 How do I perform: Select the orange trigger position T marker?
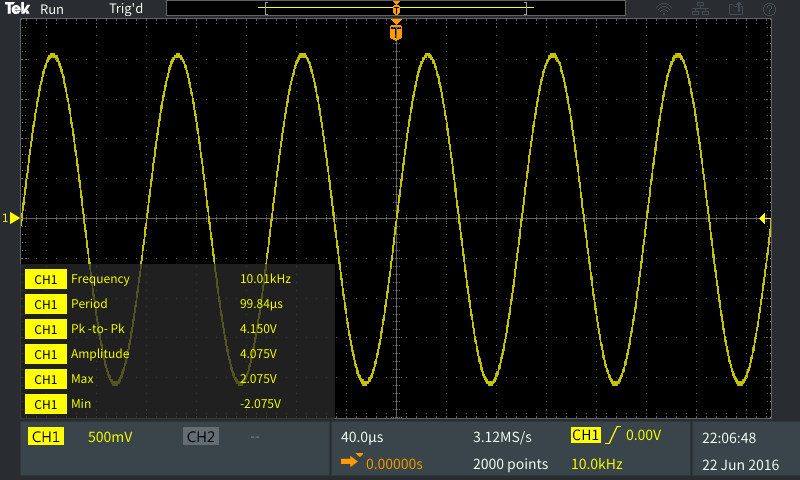point(397,33)
